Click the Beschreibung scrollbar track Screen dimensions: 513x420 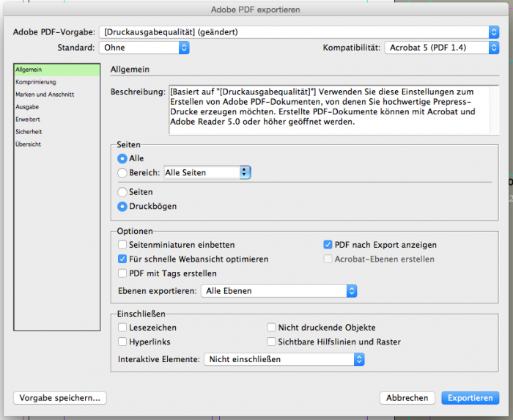click(x=494, y=109)
